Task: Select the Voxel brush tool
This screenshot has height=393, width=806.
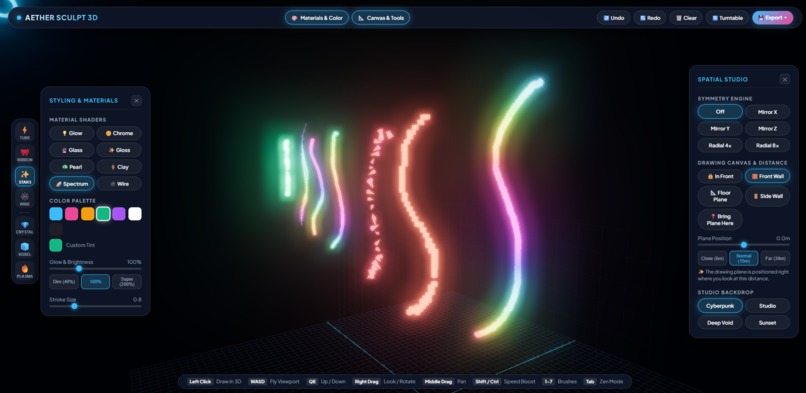Action: (x=25, y=249)
